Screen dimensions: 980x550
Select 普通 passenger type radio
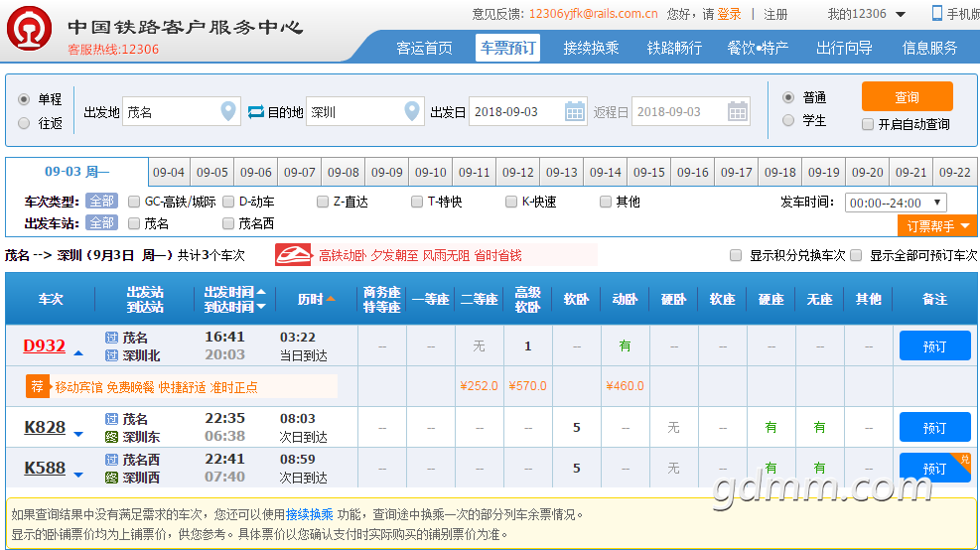[788, 97]
